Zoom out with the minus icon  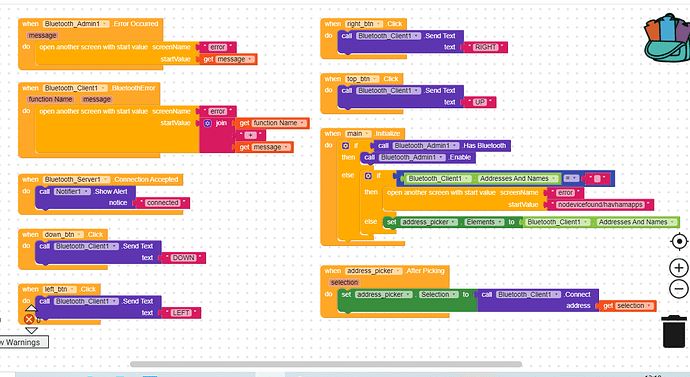pos(679,289)
